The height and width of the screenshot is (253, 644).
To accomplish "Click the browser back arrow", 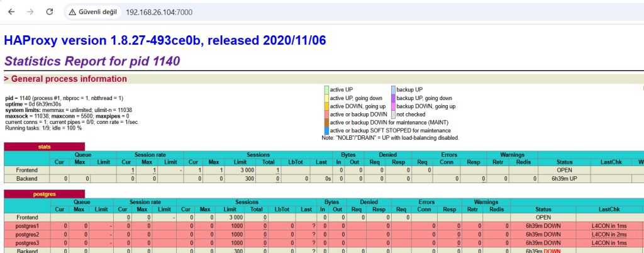I will pyautogui.click(x=11, y=12).
